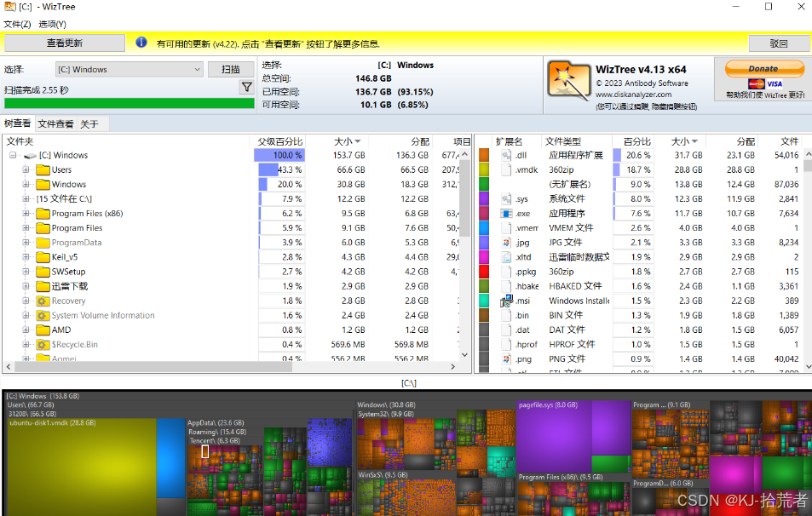Open the www.diskanalyzer.com link
The height and width of the screenshot is (516, 812).
point(633,95)
